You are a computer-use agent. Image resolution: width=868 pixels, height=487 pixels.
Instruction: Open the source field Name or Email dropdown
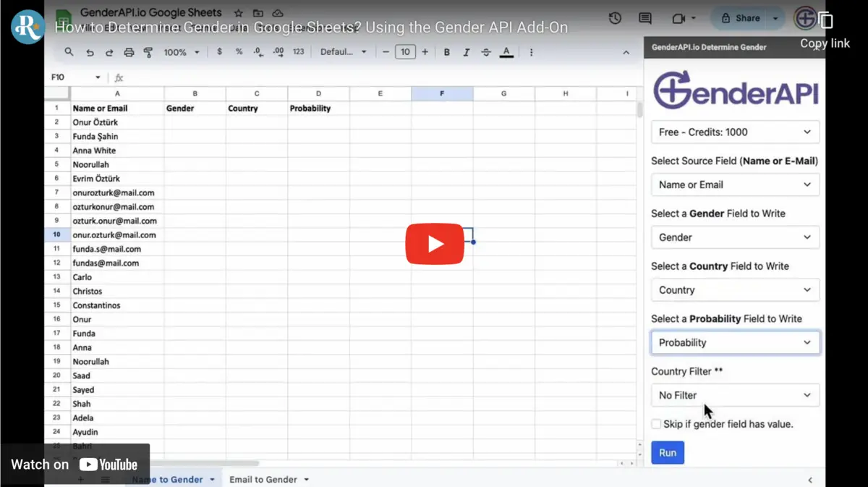pyautogui.click(x=735, y=185)
